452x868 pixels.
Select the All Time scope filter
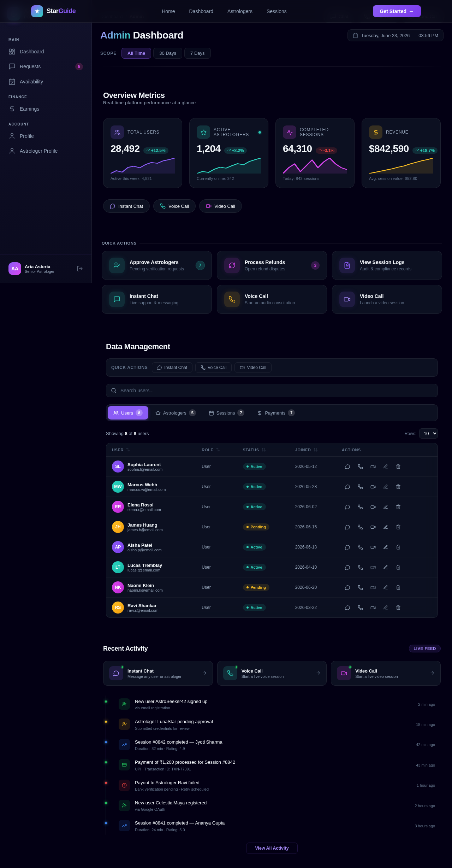(136, 53)
